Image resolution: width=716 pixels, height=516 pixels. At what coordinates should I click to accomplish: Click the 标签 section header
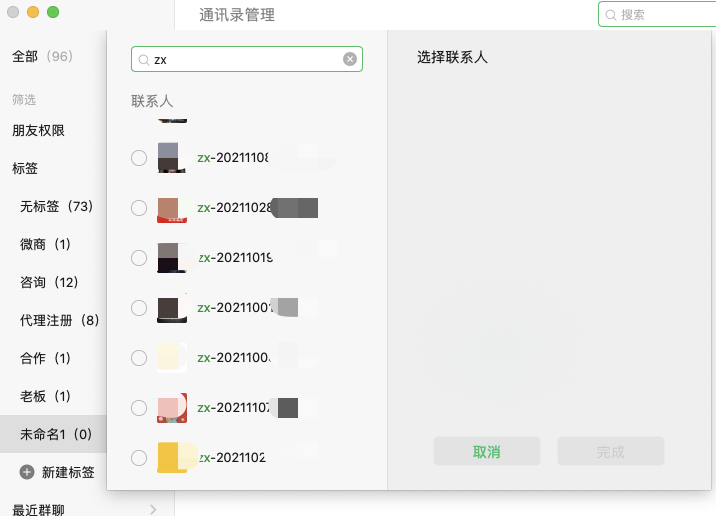[25, 168]
